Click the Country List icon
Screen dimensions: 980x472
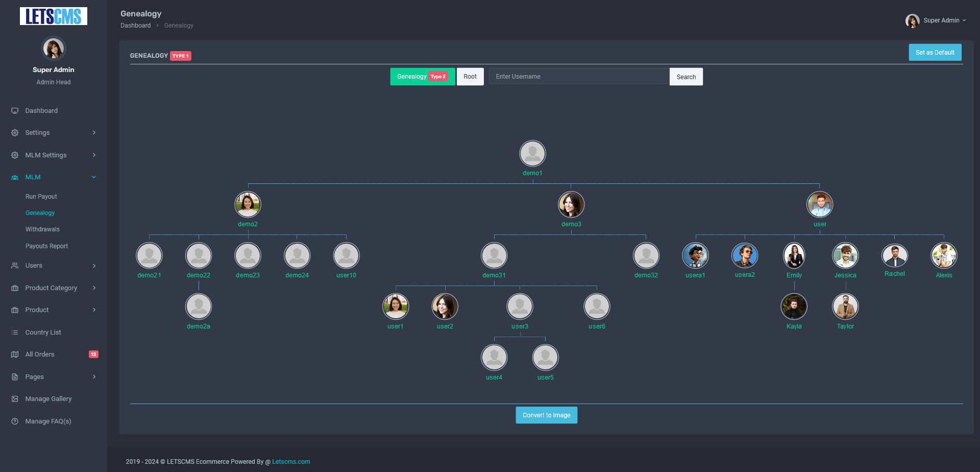pos(14,332)
